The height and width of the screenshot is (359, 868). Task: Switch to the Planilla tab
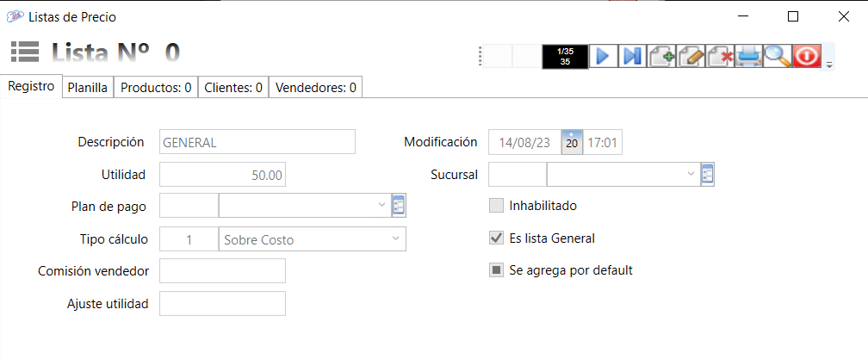click(x=88, y=87)
